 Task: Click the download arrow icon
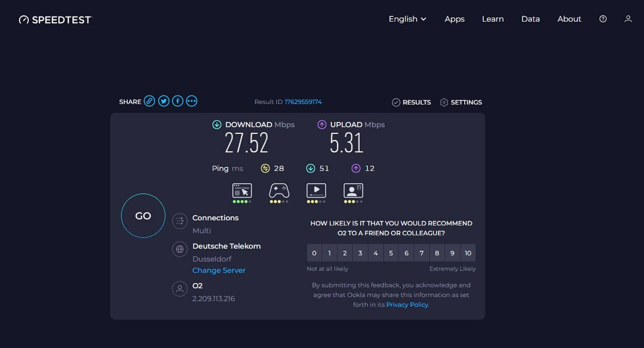[217, 125]
